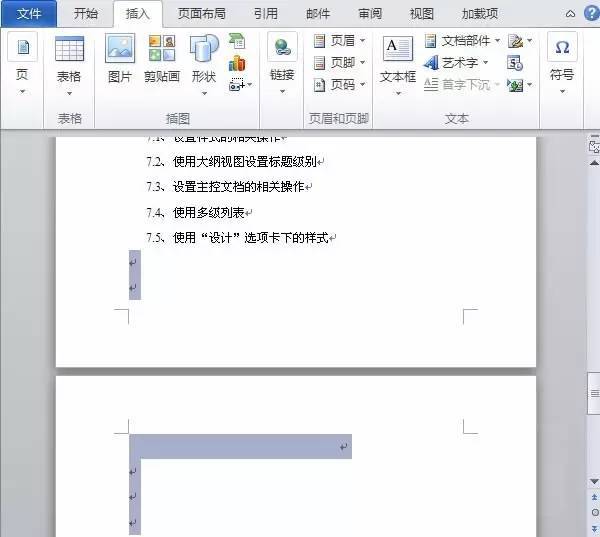Switch to the 视图 (View) tab
The image size is (600, 537).
tap(422, 14)
